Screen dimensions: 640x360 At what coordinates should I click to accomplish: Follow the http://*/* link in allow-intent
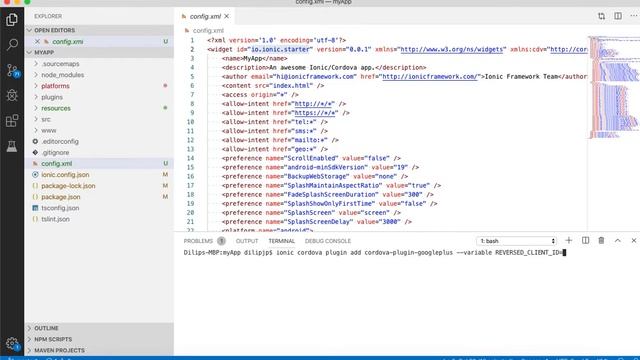[x=314, y=104]
